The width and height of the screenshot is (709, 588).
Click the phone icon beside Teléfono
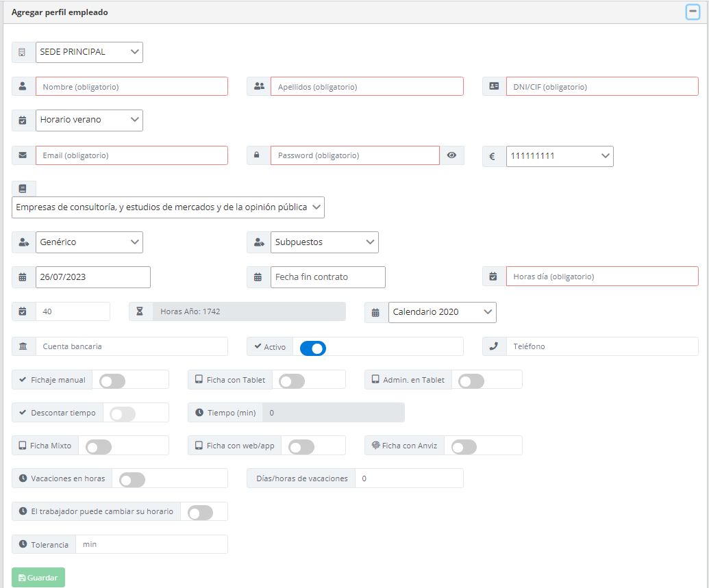(493, 346)
